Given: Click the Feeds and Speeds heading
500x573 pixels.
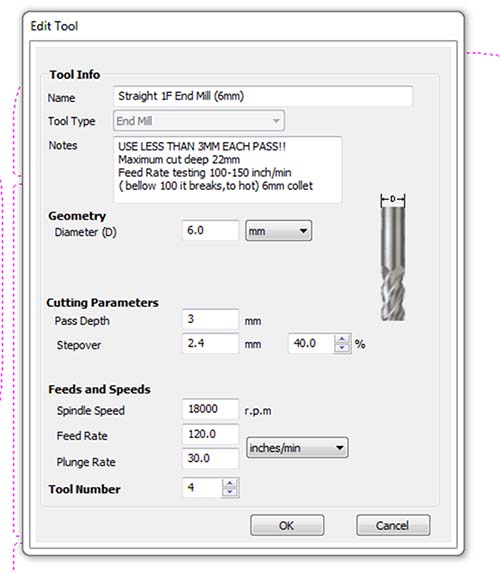Looking at the screenshot, I should pos(99,389).
